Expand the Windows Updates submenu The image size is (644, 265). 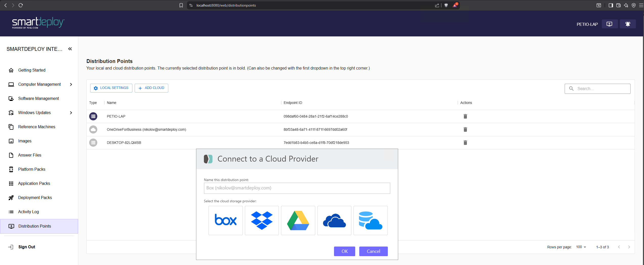(x=71, y=113)
